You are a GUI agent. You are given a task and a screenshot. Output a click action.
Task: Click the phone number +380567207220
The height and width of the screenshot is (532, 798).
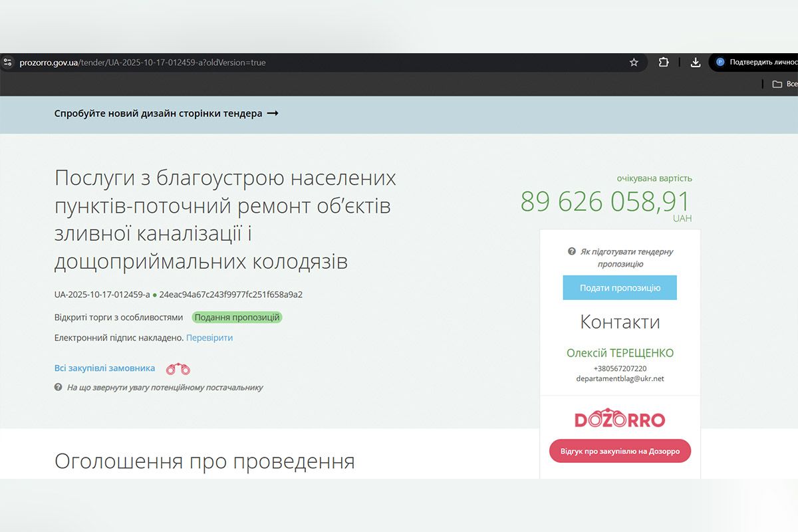620,367
